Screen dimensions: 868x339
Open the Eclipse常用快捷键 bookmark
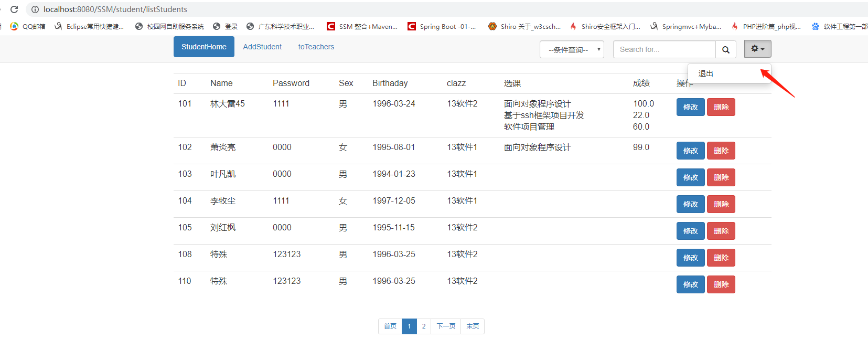(x=89, y=26)
